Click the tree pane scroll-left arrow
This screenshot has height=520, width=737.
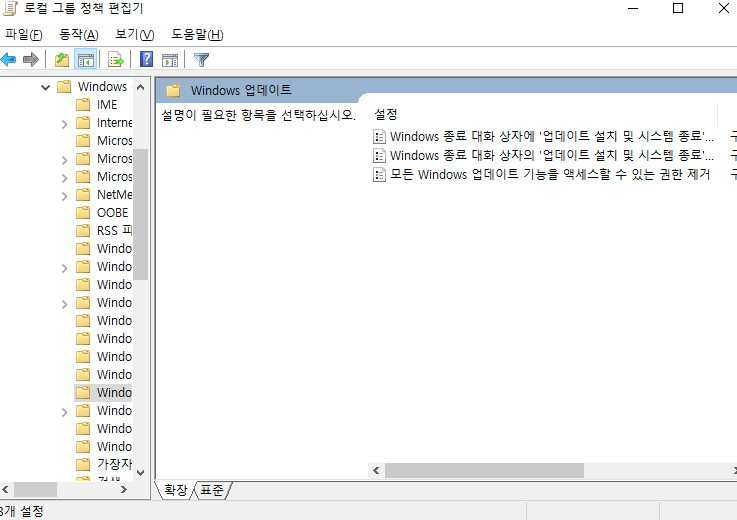(x=5, y=489)
